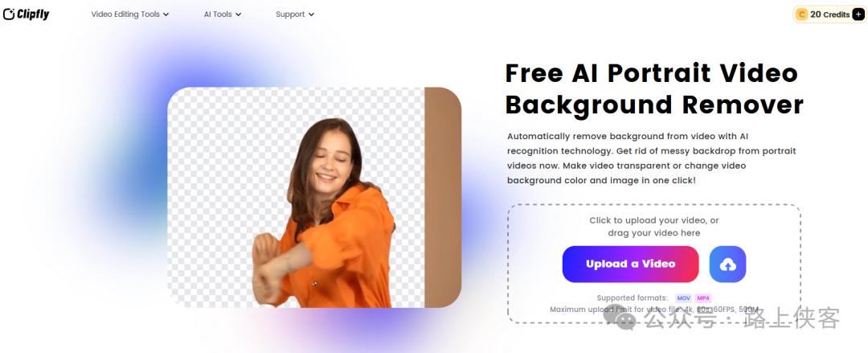Click the maximum upload limit text

tap(653, 310)
